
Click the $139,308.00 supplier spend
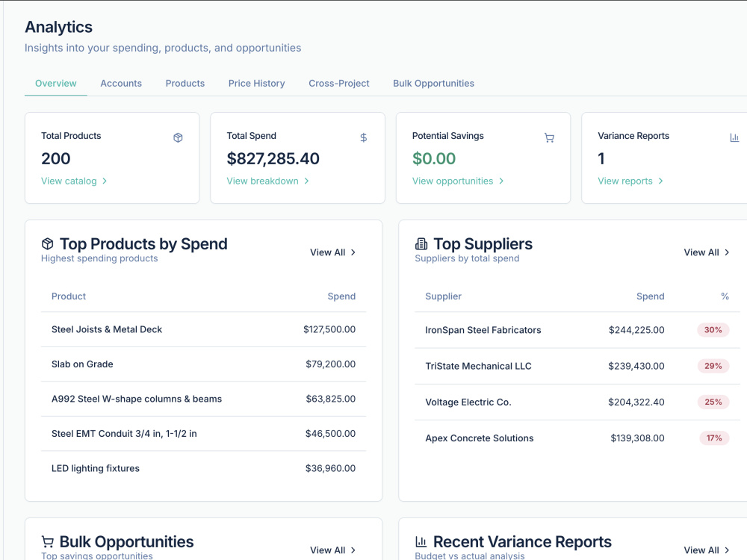637,438
